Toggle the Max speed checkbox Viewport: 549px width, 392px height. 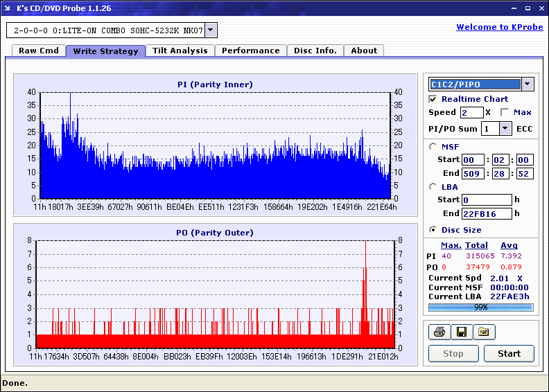tap(505, 112)
